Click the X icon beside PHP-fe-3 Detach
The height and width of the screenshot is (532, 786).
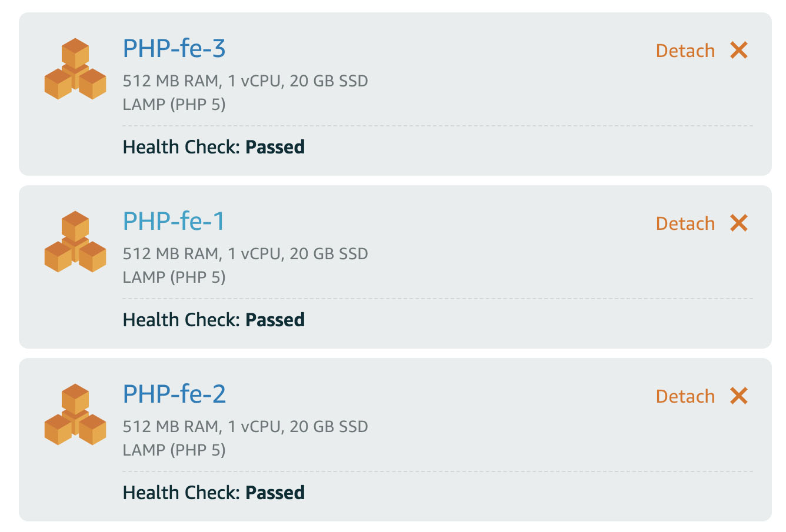tap(739, 51)
